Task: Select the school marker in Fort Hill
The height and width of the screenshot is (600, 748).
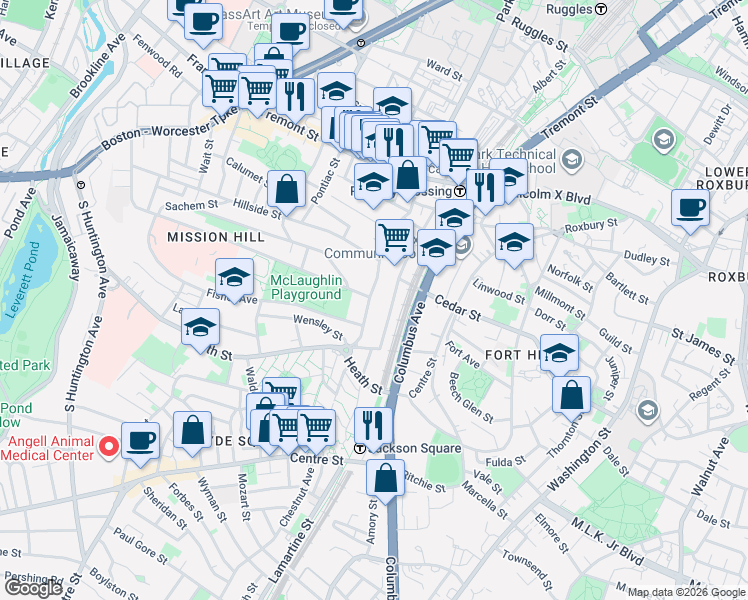Action: point(560,356)
